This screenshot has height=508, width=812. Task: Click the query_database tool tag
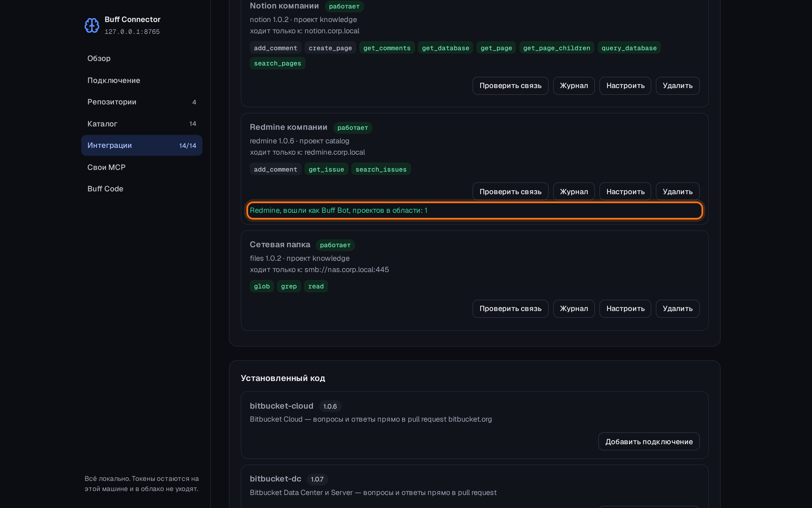(629, 48)
